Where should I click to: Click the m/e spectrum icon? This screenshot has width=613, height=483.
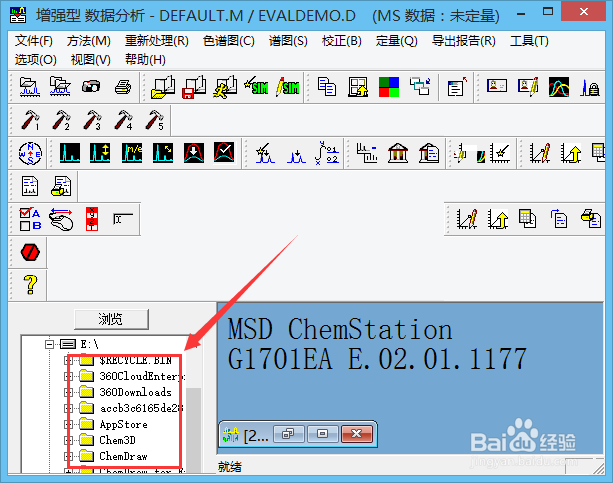pyautogui.click(x=132, y=153)
